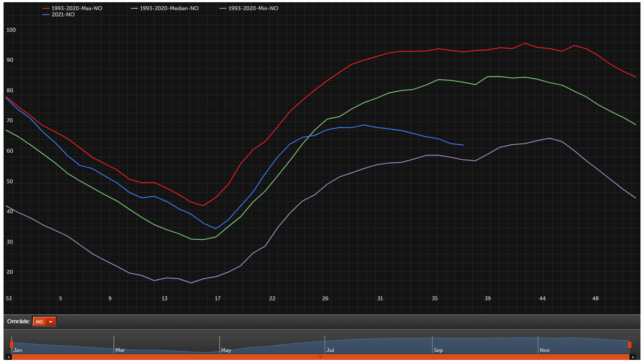This screenshot has height=363, width=644.
Task: Click x-axis week label 35
Action: (435, 298)
